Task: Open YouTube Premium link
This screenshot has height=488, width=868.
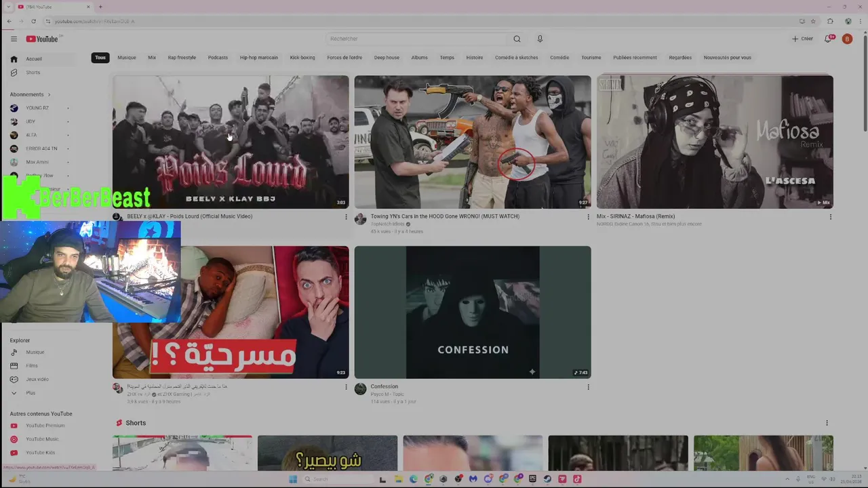Action: (x=42, y=426)
